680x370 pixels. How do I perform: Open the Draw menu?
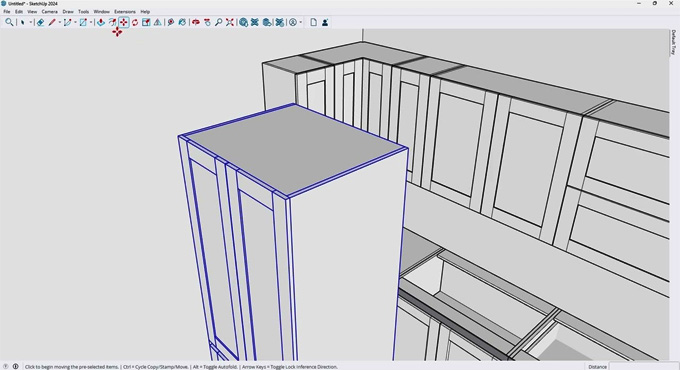click(68, 12)
